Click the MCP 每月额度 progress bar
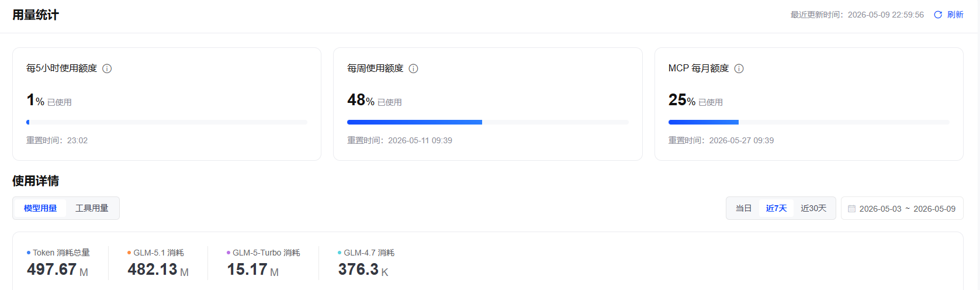 809,122
